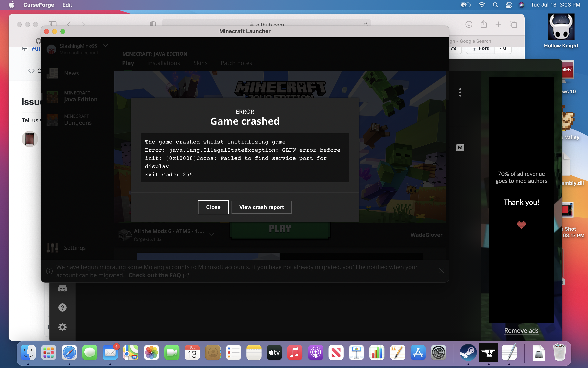588x368 pixels.
Task: Open Control Center in menu bar
Action: (509, 5)
